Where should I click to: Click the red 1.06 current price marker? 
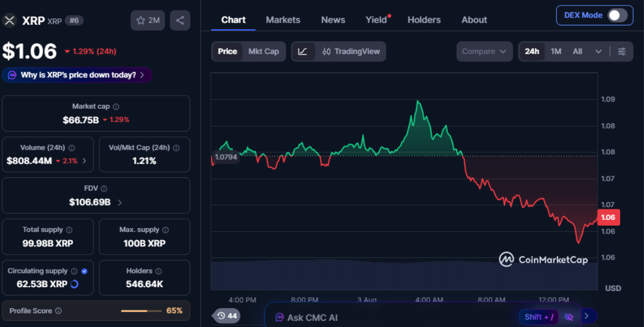tap(608, 218)
